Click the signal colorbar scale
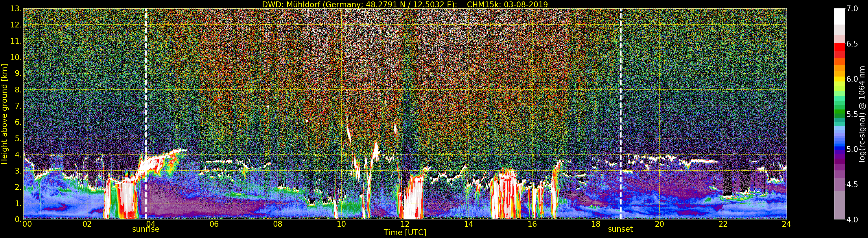 [839, 114]
